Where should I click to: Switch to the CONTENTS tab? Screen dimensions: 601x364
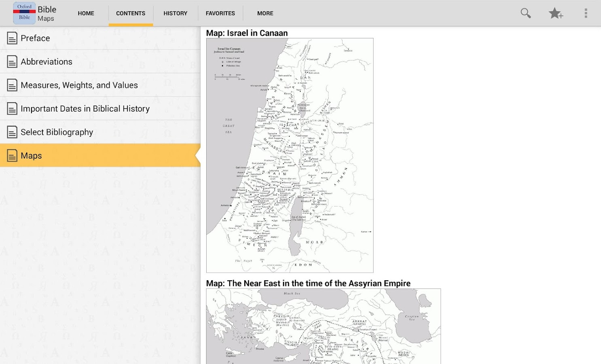click(131, 13)
